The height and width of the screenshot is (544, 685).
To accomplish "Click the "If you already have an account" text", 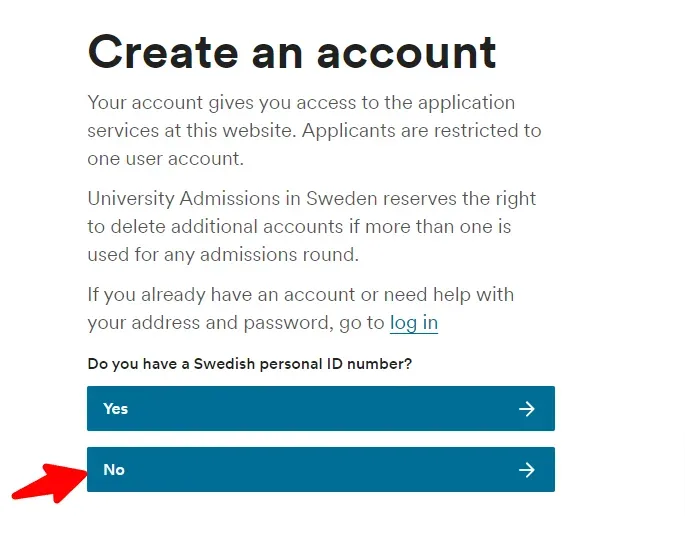I will 300,295.
